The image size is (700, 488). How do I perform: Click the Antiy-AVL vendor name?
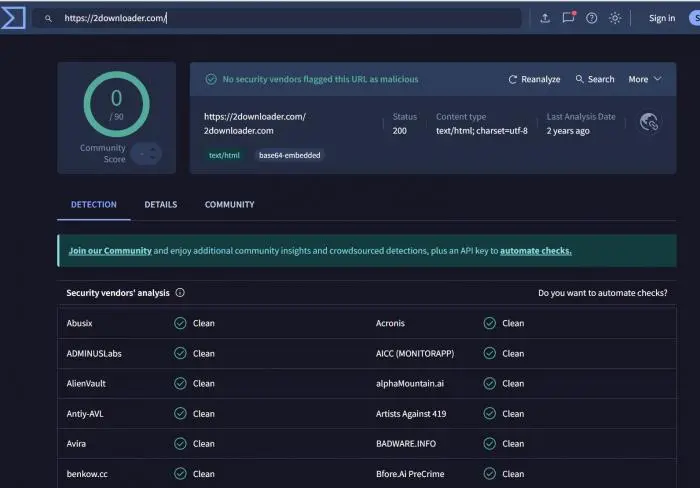pos(85,413)
